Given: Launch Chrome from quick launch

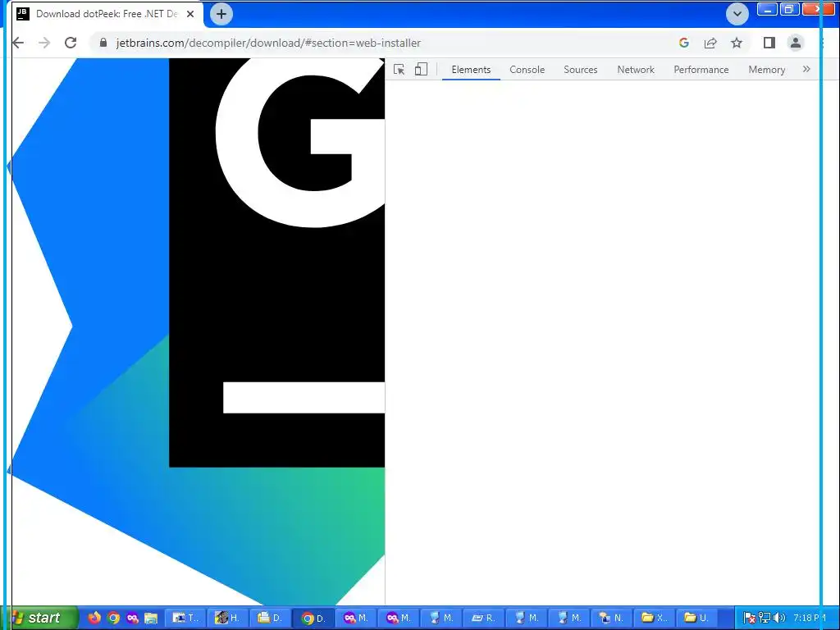Looking at the screenshot, I should tap(113, 618).
